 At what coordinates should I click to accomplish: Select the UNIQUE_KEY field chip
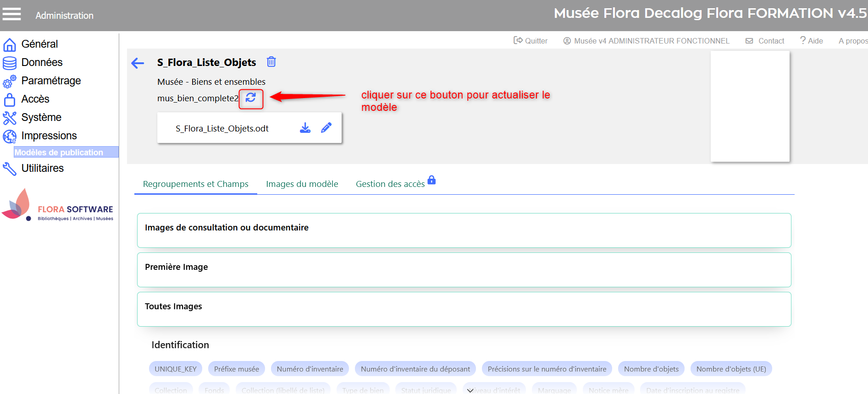pos(175,369)
